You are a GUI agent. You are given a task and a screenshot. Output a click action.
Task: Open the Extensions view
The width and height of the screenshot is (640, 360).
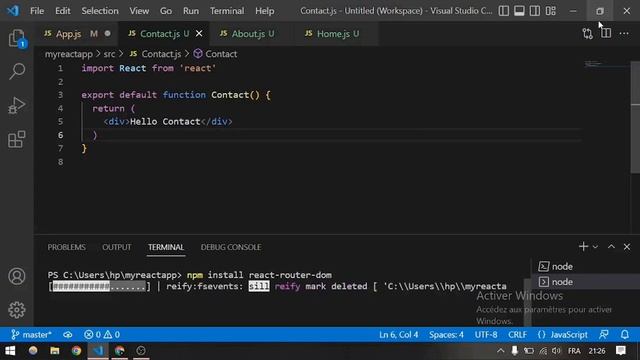tap(17, 139)
